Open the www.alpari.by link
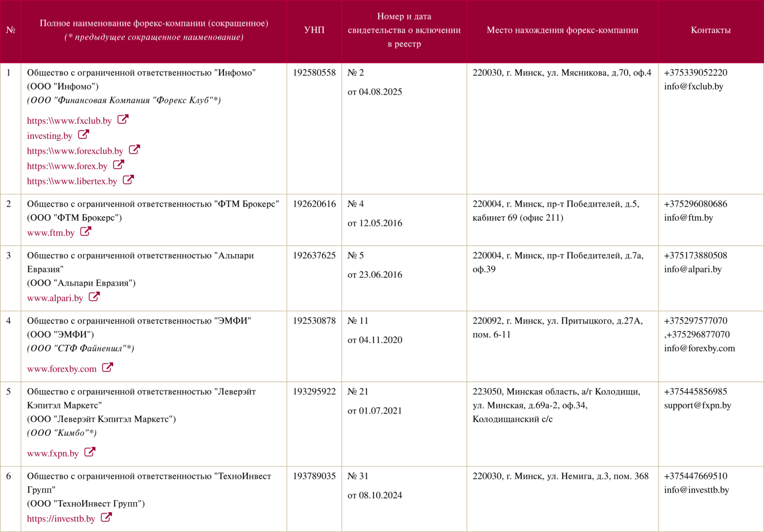The height and width of the screenshot is (532, 764). tap(55, 298)
